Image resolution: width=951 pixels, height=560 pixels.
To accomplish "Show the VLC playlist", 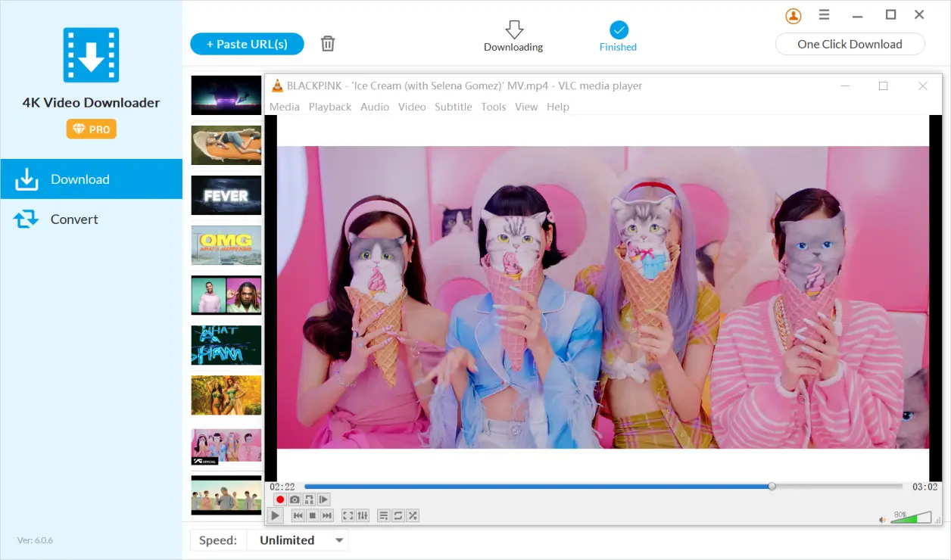I will pyautogui.click(x=384, y=515).
